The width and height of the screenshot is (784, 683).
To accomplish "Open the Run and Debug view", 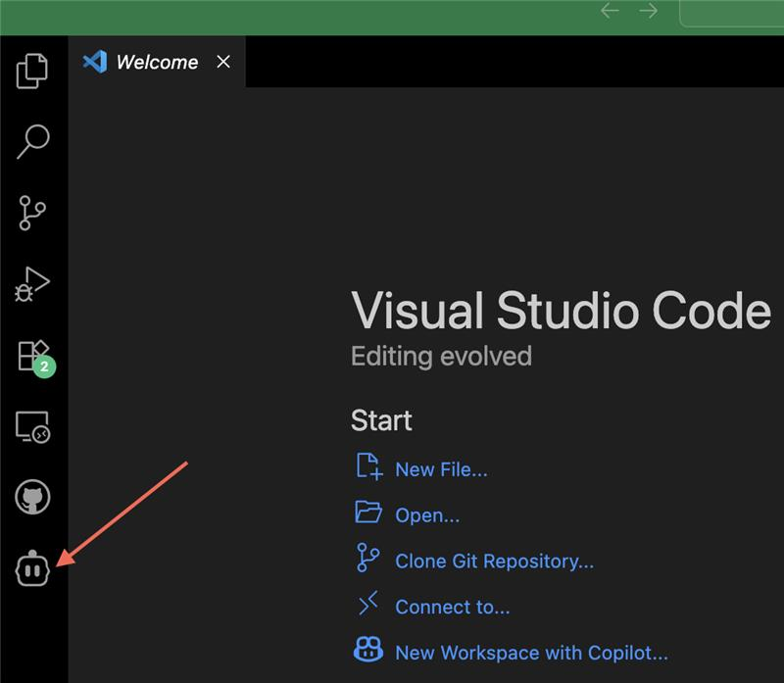I will click(32, 284).
